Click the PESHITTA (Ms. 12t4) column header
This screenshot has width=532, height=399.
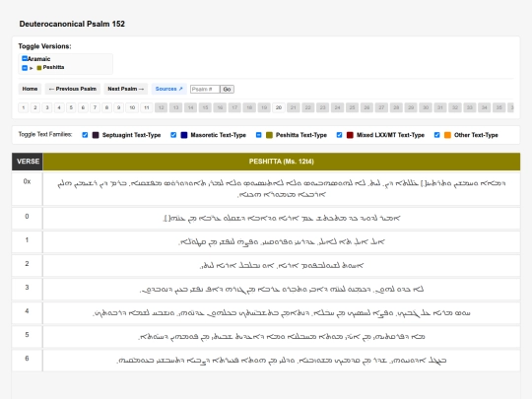pyautogui.click(x=281, y=162)
